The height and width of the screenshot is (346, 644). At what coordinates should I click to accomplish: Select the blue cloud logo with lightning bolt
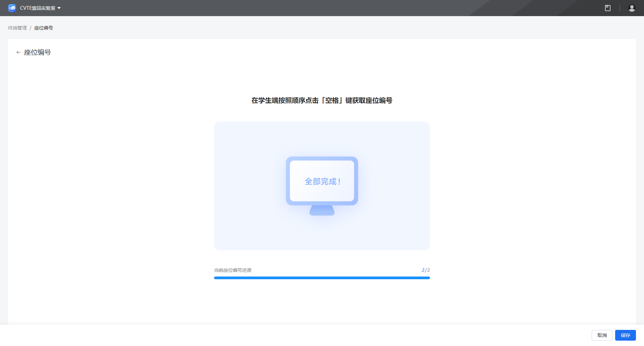click(x=12, y=8)
